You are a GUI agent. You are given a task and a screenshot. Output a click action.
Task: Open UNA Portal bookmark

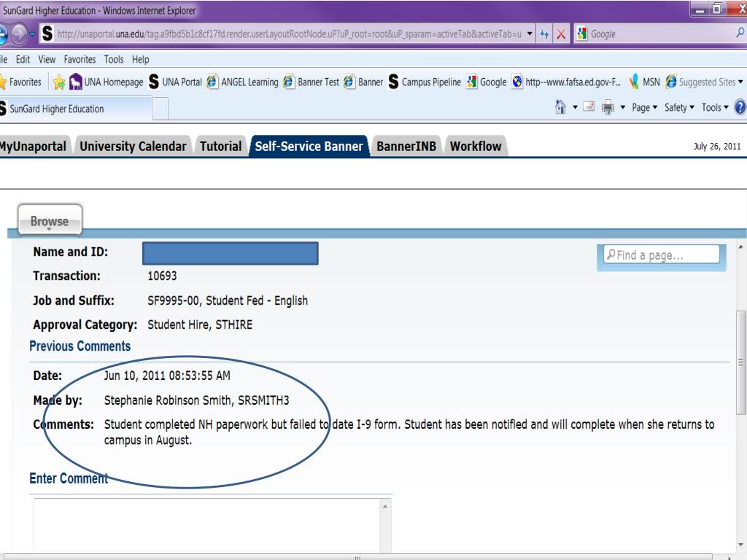click(175, 82)
